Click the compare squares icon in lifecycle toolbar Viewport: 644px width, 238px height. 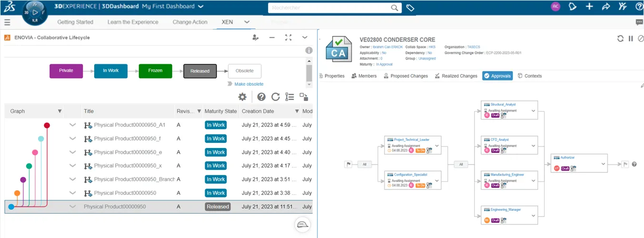pos(304,97)
